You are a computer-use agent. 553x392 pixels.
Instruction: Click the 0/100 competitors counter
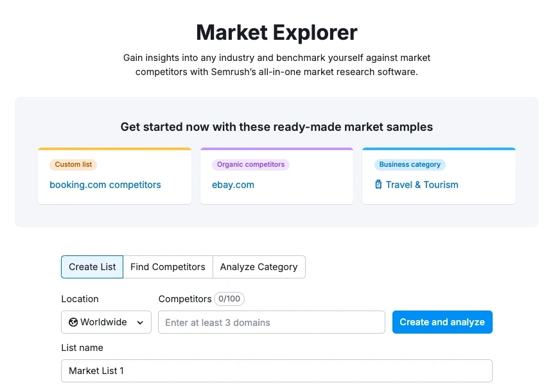(229, 299)
